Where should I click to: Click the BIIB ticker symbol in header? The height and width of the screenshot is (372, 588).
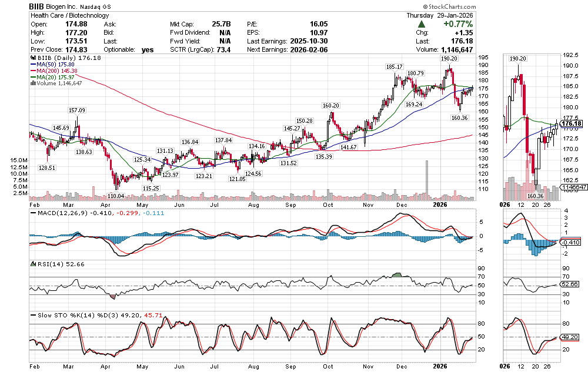click(x=38, y=6)
